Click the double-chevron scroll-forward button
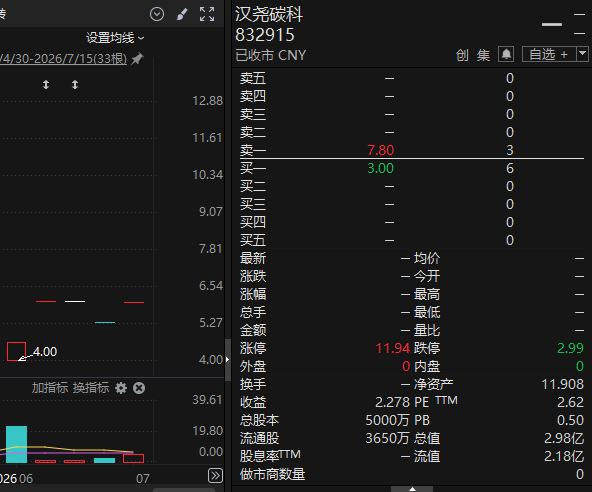Screen dimensions: 592x492 point(215,475)
